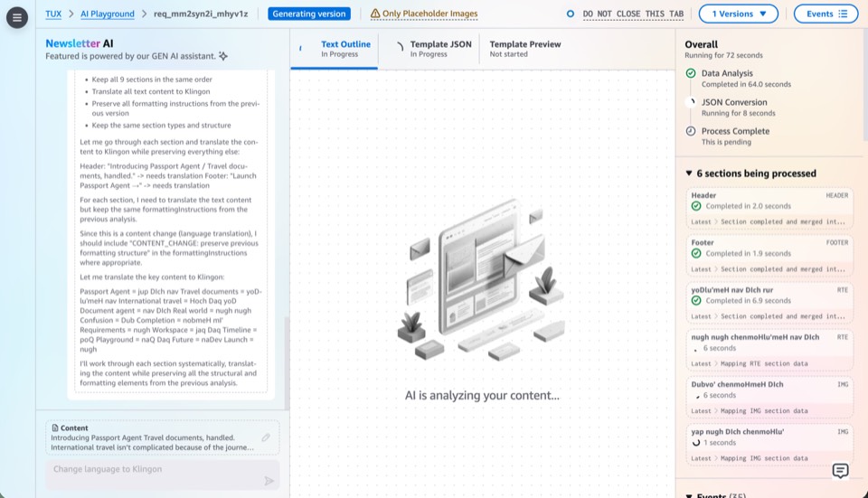Click the Process Complete step label

pyautogui.click(x=735, y=131)
